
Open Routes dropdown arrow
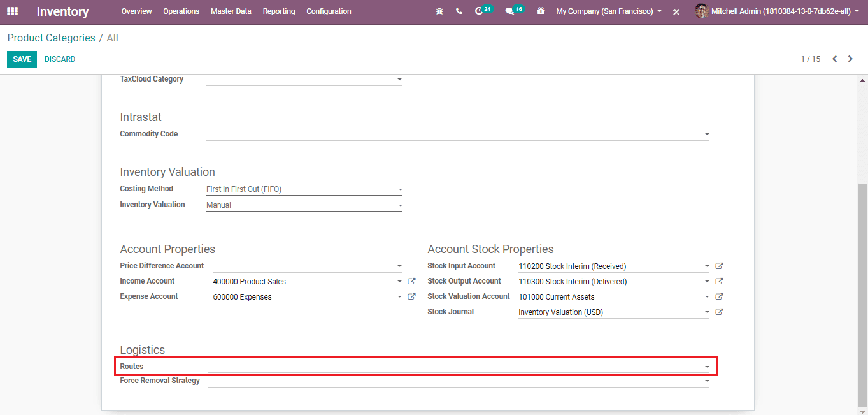[707, 367]
